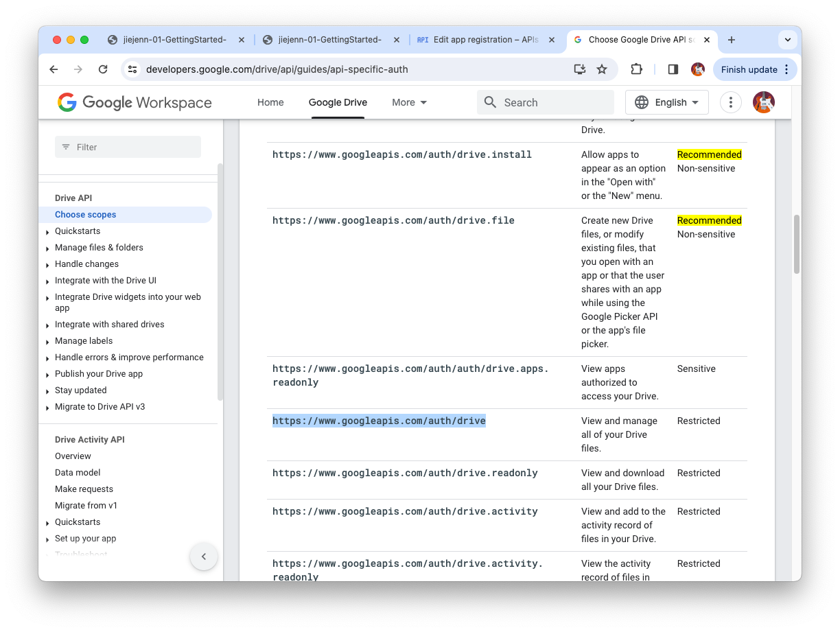Screen dimensions: 840x632
Task: Click the browser address bar URL
Action: coord(277,69)
